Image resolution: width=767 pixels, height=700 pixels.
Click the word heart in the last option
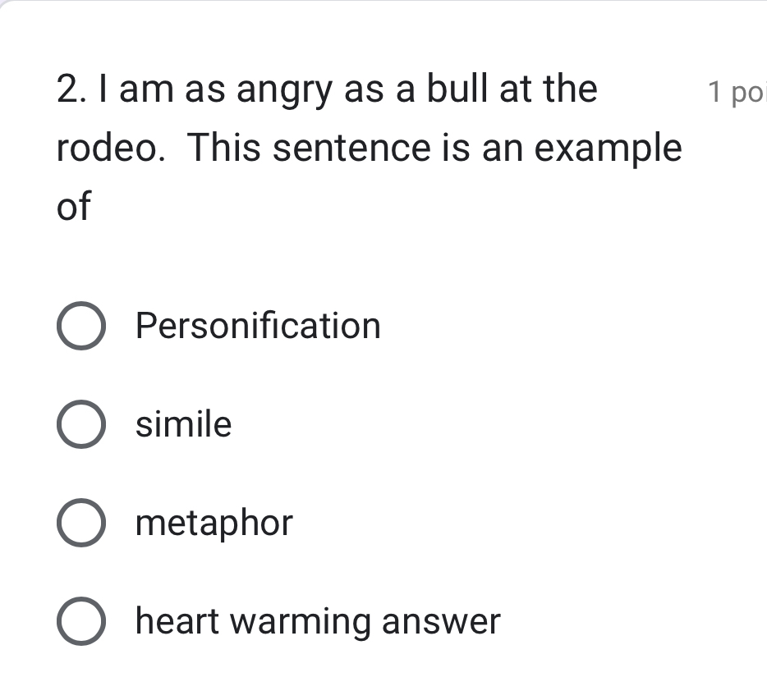(177, 622)
